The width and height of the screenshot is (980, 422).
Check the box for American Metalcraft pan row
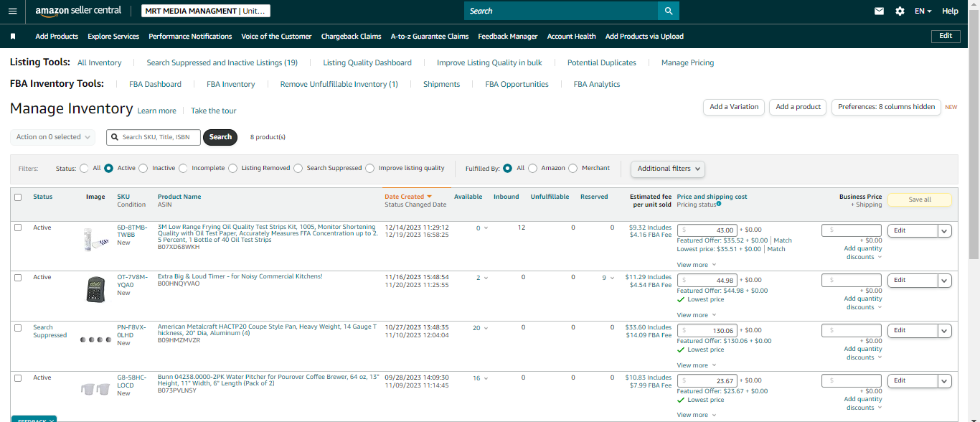click(x=18, y=328)
